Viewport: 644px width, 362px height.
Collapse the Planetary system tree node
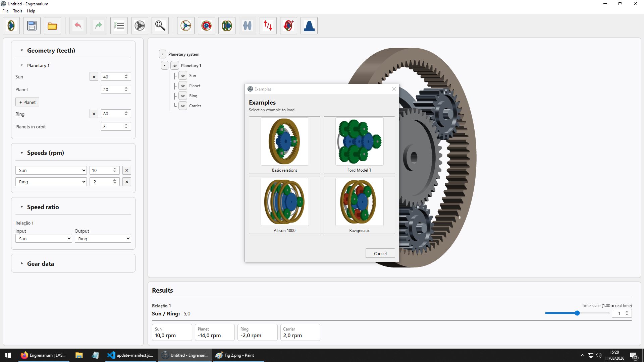coord(163,54)
